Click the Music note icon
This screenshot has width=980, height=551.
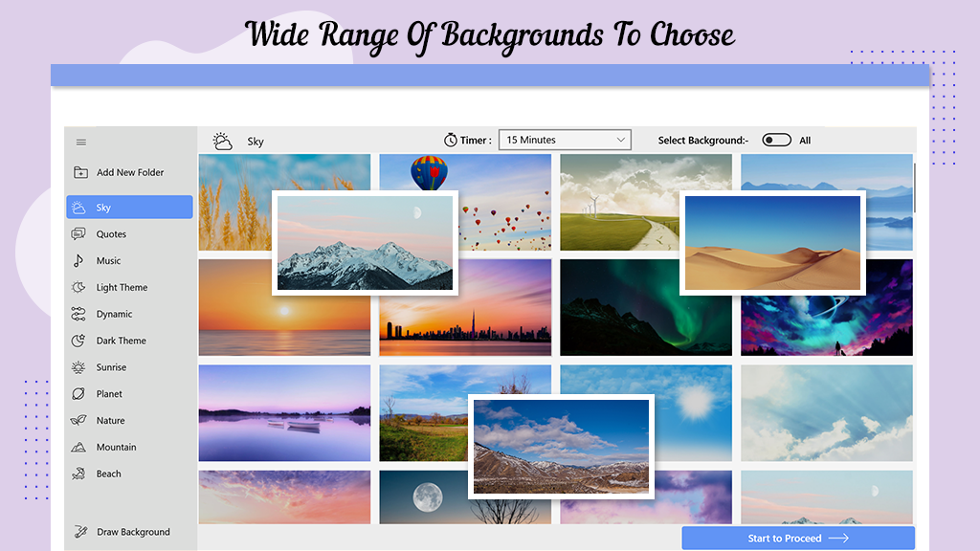78,260
